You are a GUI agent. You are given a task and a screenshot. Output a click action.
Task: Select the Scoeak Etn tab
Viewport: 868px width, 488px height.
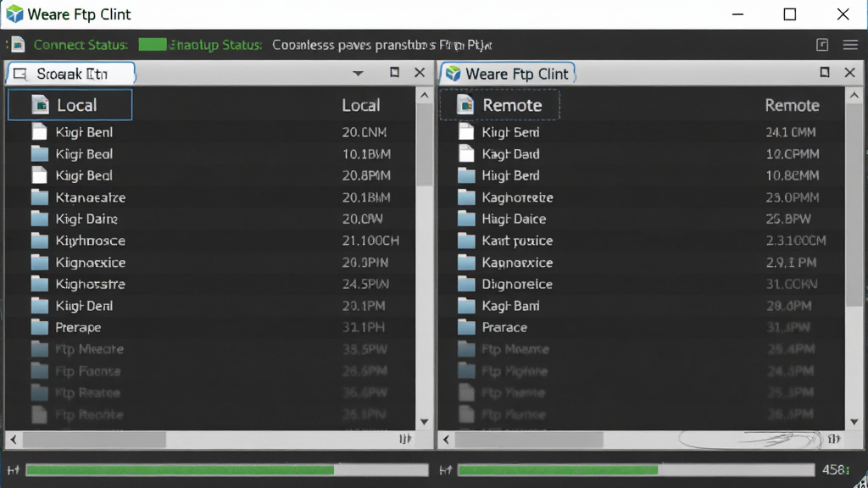(70, 74)
